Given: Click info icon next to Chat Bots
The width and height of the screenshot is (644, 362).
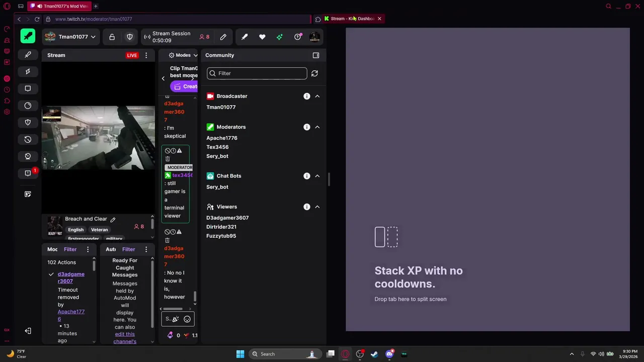Looking at the screenshot, I should click(307, 176).
